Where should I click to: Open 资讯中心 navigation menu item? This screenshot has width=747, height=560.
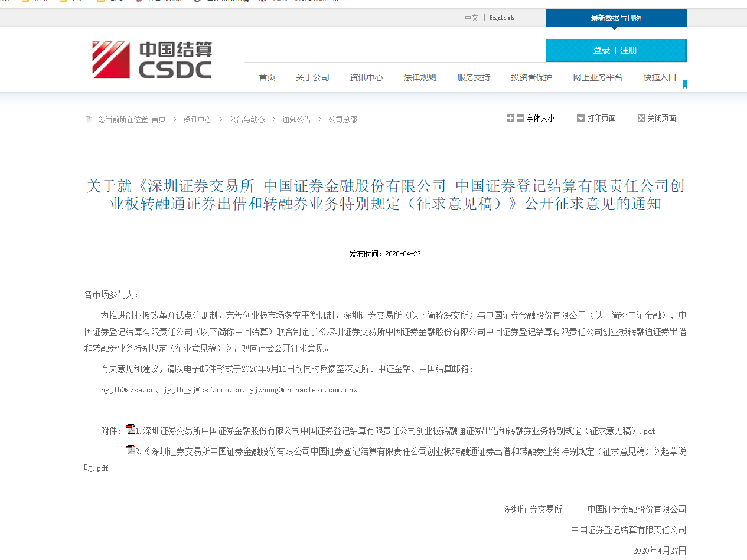point(366,77)
